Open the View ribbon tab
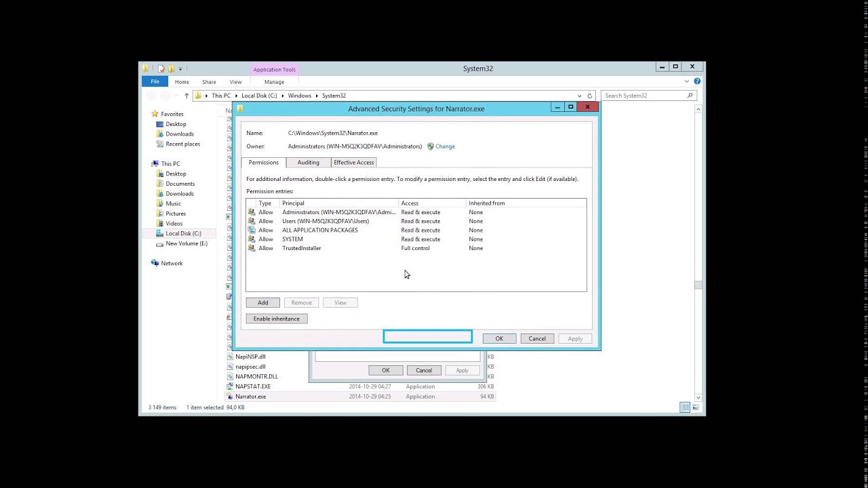This screenshot has width=868, height=488. 235,82
